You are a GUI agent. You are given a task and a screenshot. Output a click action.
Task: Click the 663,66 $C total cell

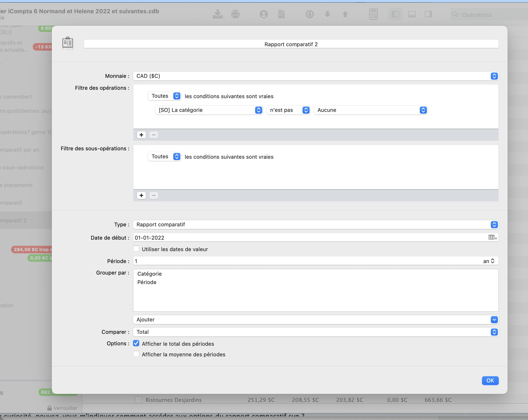pyautogui.click(x=438, y=400)
